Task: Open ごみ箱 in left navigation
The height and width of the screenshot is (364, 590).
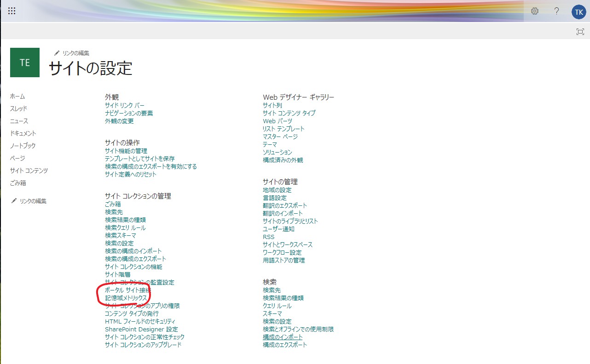Action: tap(18, 183)
